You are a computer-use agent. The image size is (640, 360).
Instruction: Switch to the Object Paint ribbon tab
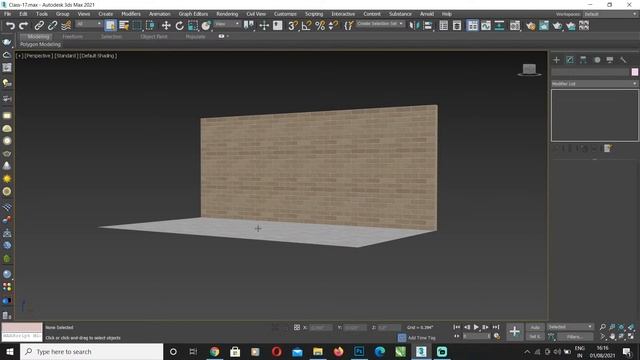[x=154, y=36]
